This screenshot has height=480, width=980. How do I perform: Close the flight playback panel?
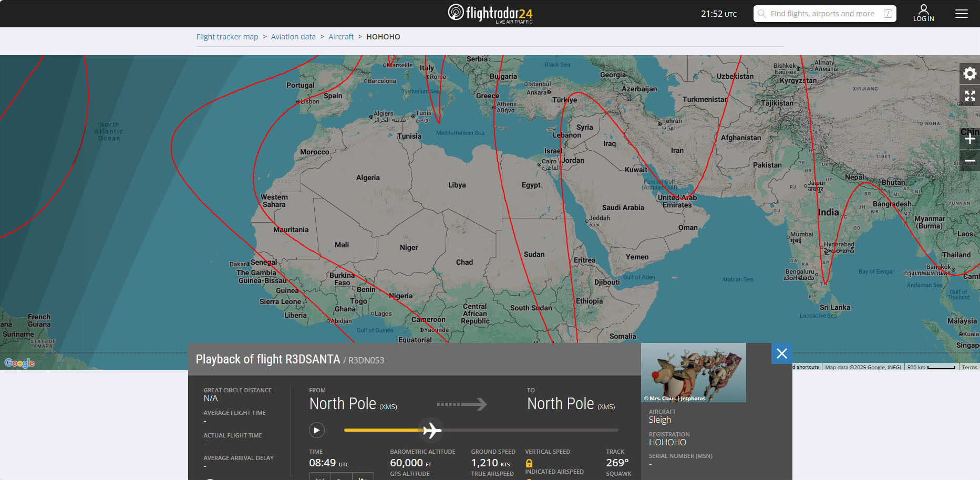tap(781, 353)
